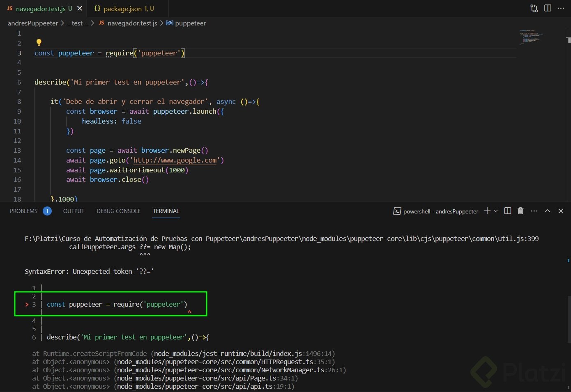Image resolution: width=571 pixels, height=392 pixels.
Task: Open terminal panel more actions menu
Action: [x=534, y=211]
